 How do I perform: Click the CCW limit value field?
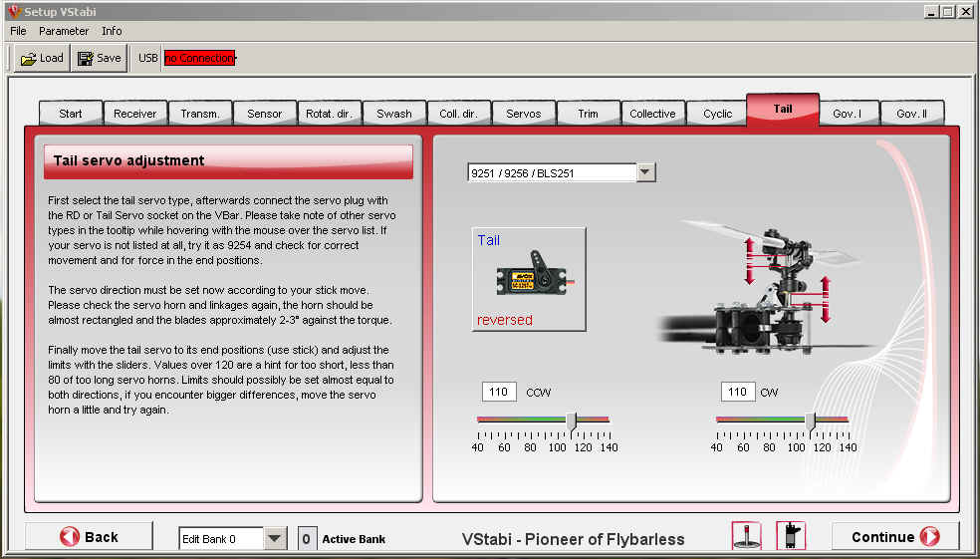[x=498, y=392]
